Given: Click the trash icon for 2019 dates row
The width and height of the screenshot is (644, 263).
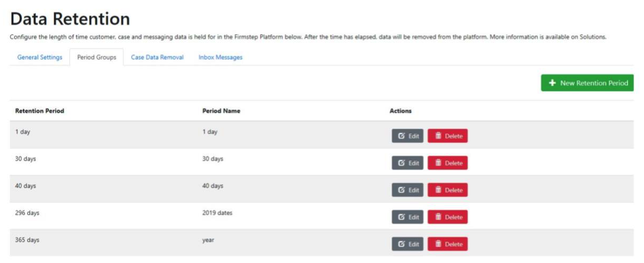Looking at the screenshot, I should [x=438, y=217].
